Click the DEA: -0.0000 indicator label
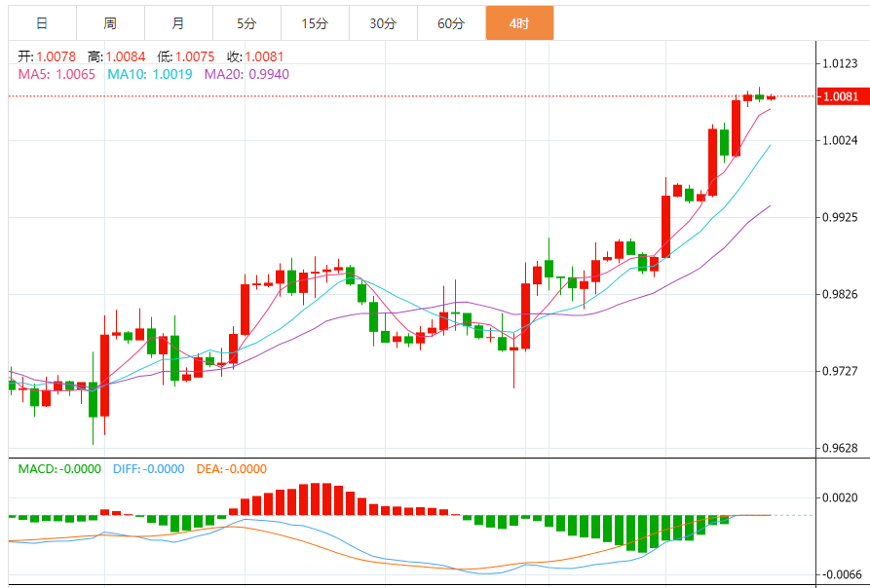 pos(231,469)
